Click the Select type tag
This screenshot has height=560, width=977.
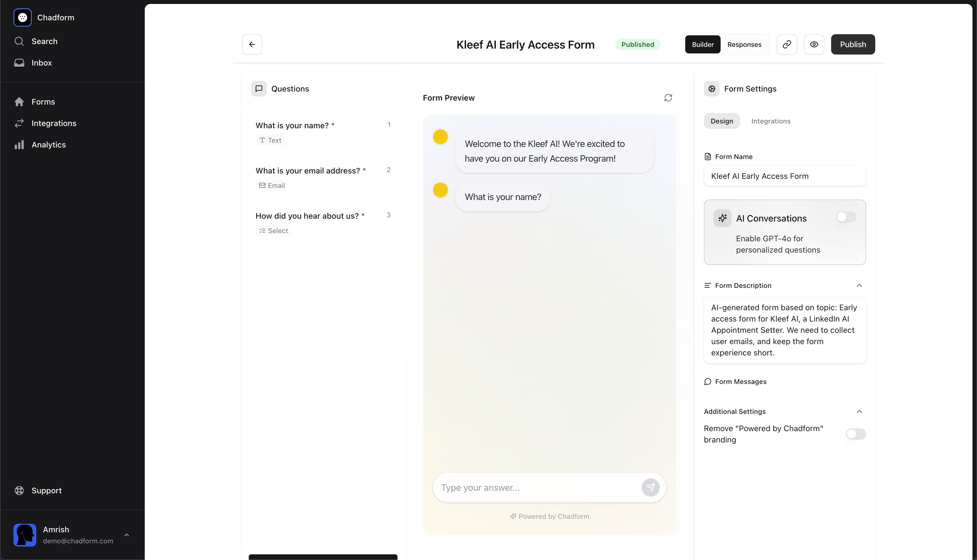tap(273, 231)
